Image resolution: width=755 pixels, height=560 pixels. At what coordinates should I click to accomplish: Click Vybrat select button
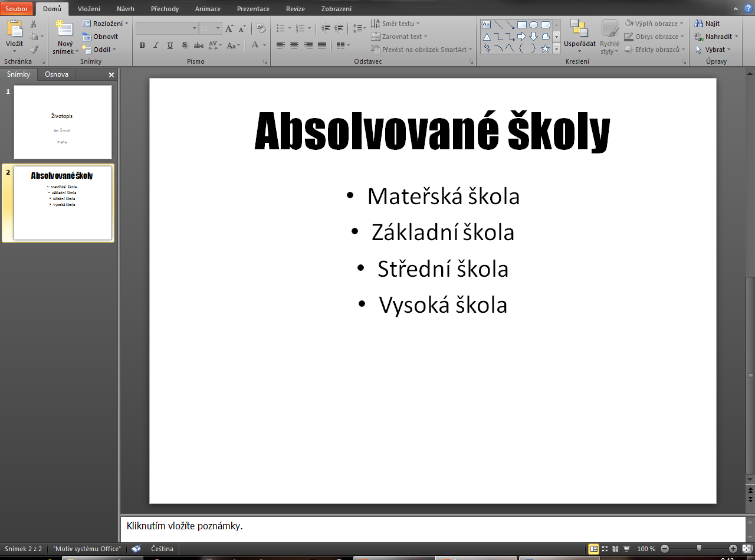coord(712,50)
